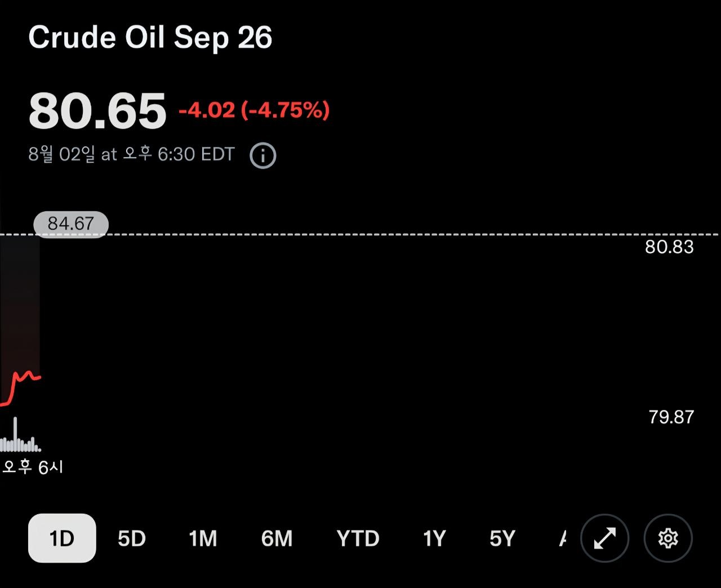Choose the 6M chart range
Screen dimensions: 721x588
[x=277, y=539]
